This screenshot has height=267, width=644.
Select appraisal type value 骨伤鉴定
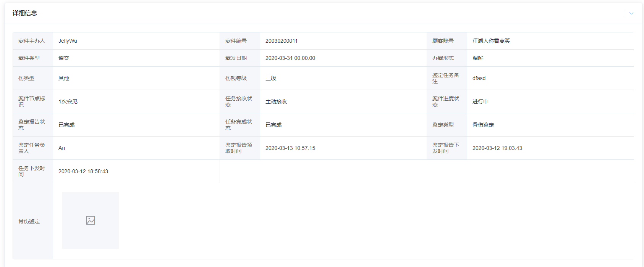click(x=483, y=125)
